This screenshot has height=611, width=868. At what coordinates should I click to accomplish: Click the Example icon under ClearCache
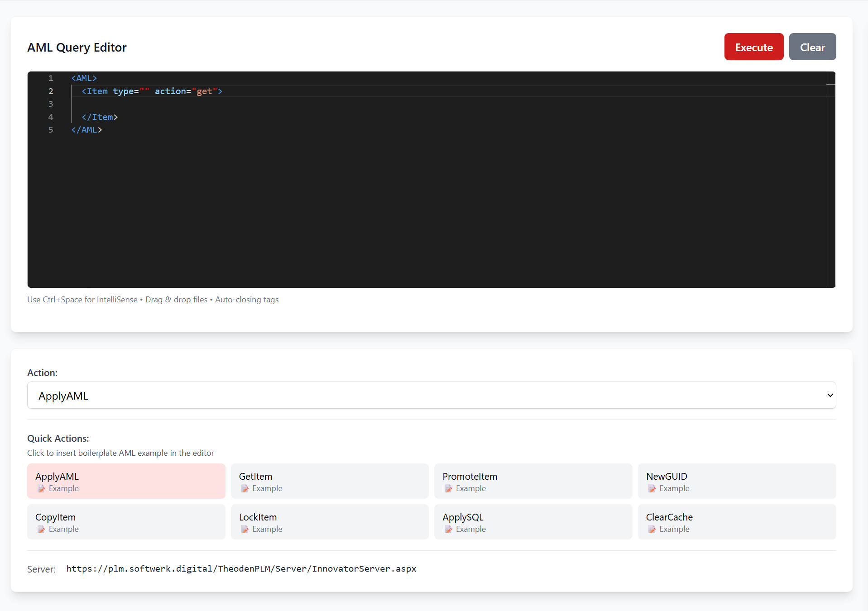tap(652, 529)
